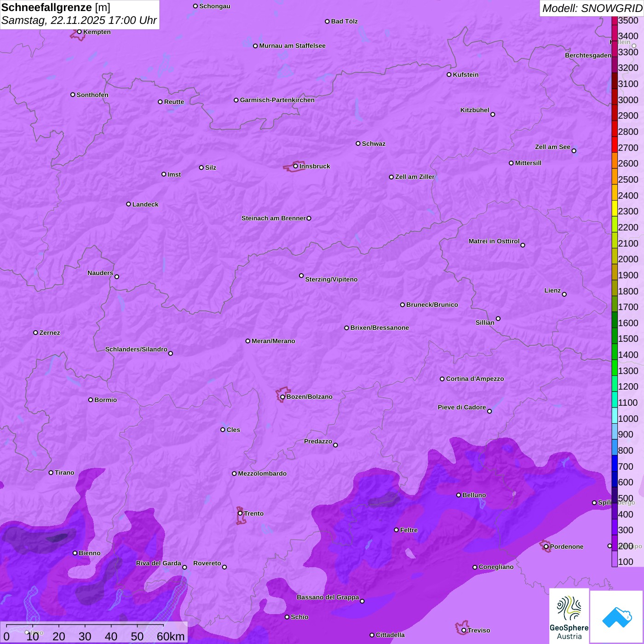Click the Innsbruck city marker
The height and width of the screenshot is (644, 644).
tap(296, 166)
